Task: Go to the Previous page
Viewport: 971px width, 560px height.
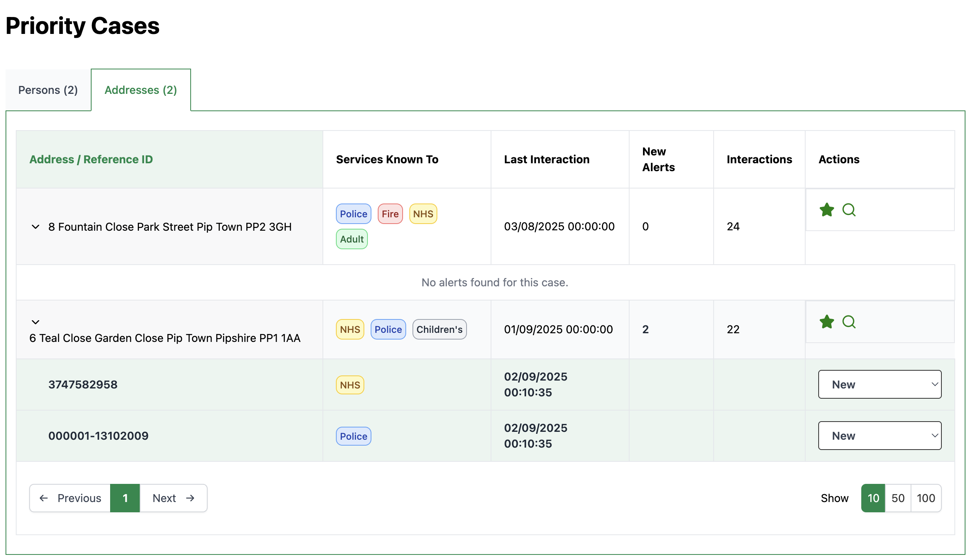Action: 70,498
